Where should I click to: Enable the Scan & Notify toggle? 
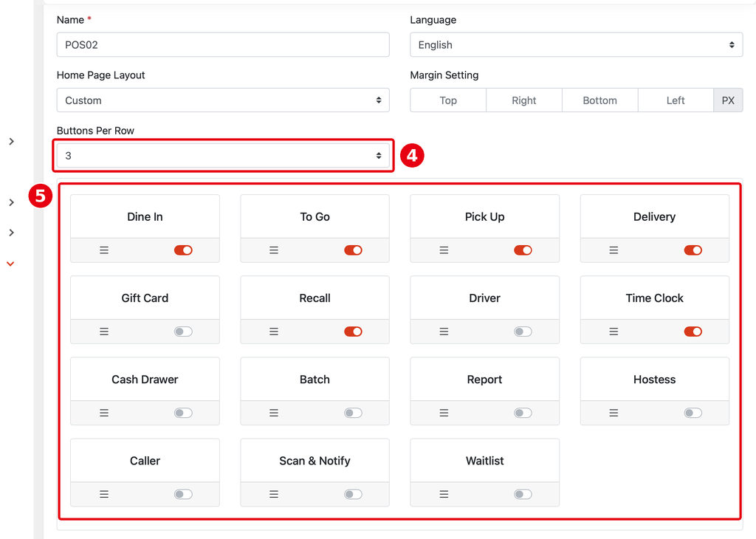coord(354,494)
